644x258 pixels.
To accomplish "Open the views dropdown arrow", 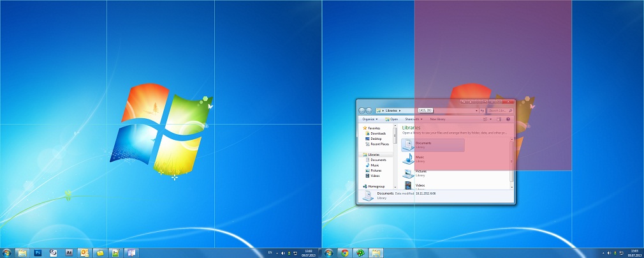I will [x=490, y=119].
